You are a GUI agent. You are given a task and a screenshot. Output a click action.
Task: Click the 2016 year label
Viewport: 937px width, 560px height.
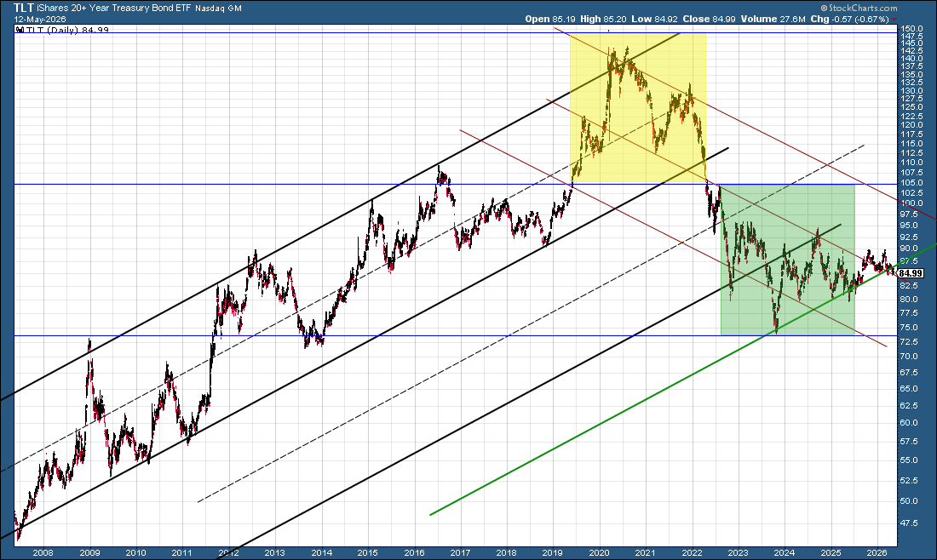coord(414,553)
